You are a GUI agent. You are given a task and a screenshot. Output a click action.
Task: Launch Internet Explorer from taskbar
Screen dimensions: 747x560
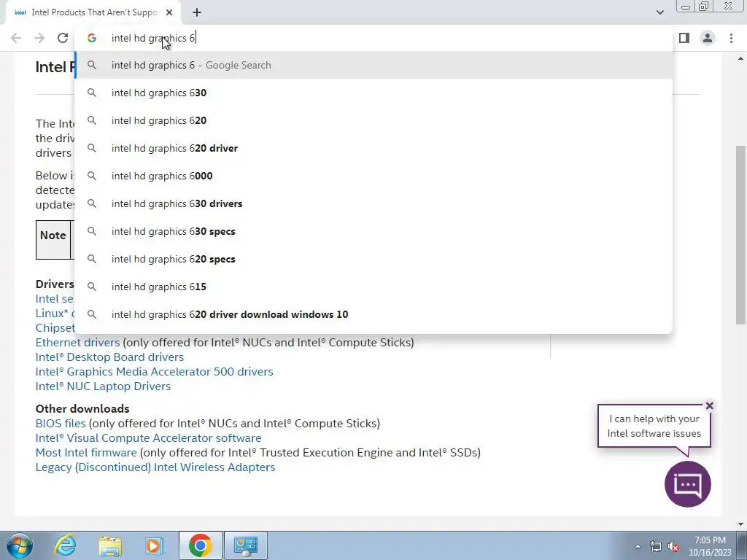pos(65,545)
